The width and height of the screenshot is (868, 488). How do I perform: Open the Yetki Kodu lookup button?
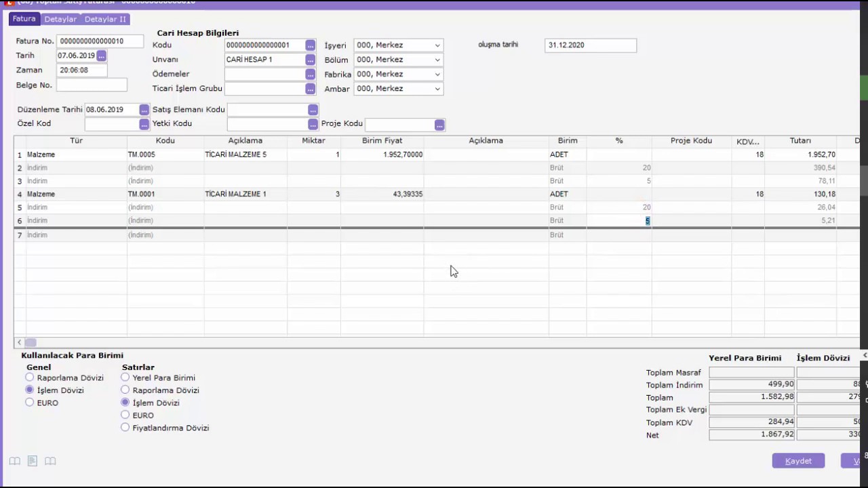click(x=313, y=124)
